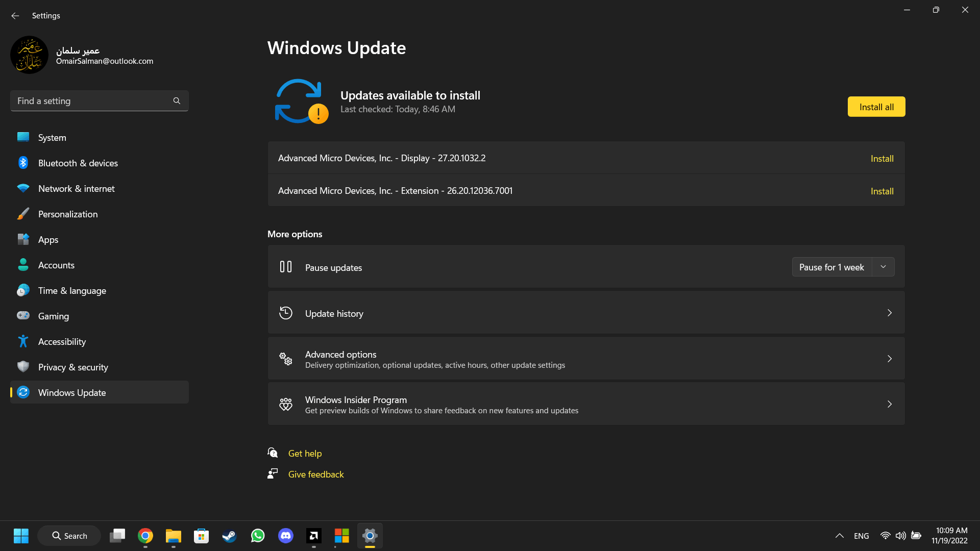Open WhatsApp from the taskbar

pos(258,536)
